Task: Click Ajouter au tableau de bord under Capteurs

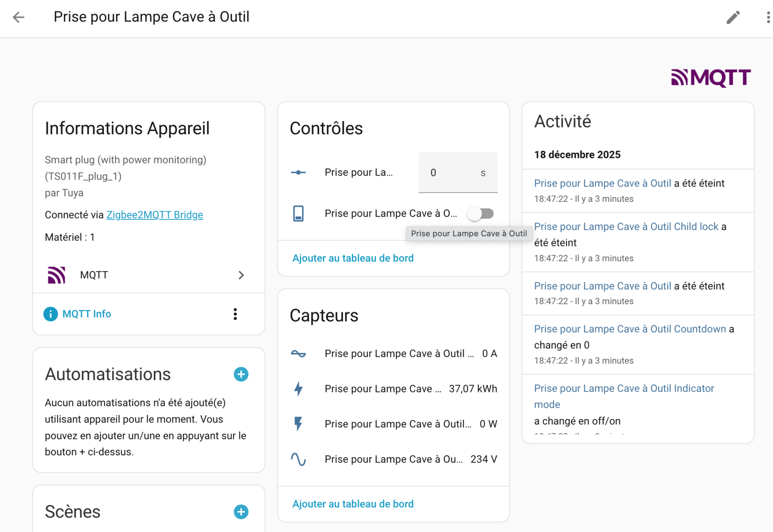Action: 353,504
